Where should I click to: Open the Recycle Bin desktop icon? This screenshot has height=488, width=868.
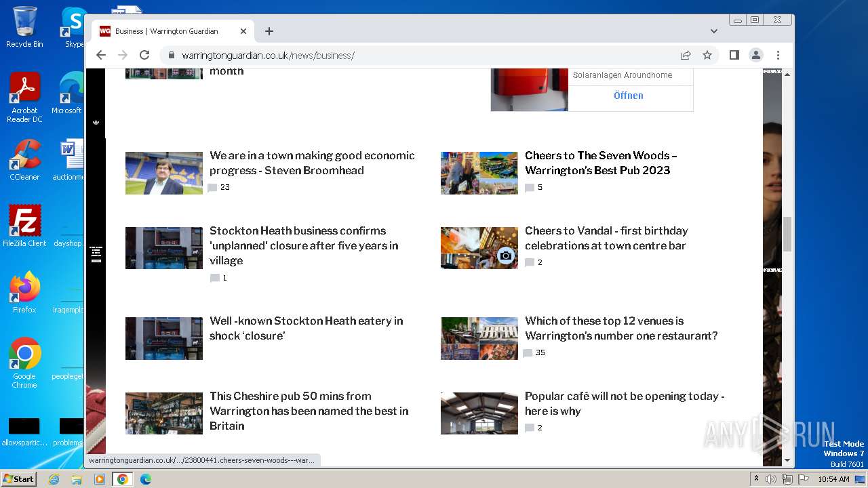click(24, 27)
